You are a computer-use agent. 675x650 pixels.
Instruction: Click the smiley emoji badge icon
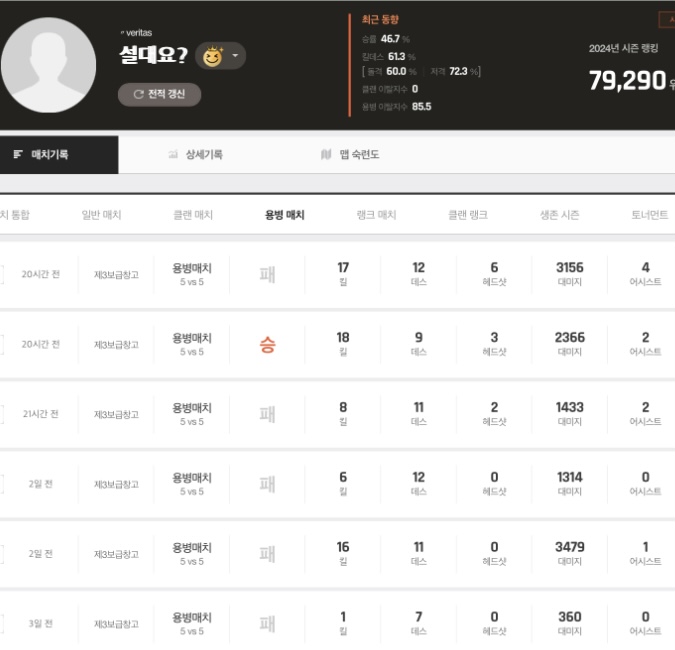212,56
